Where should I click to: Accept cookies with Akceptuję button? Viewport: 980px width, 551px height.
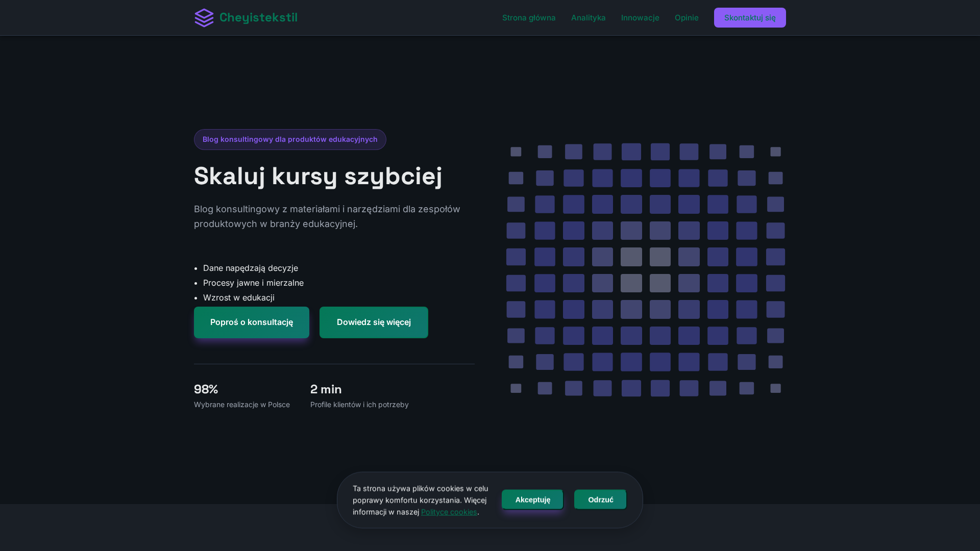click(532, 499)
